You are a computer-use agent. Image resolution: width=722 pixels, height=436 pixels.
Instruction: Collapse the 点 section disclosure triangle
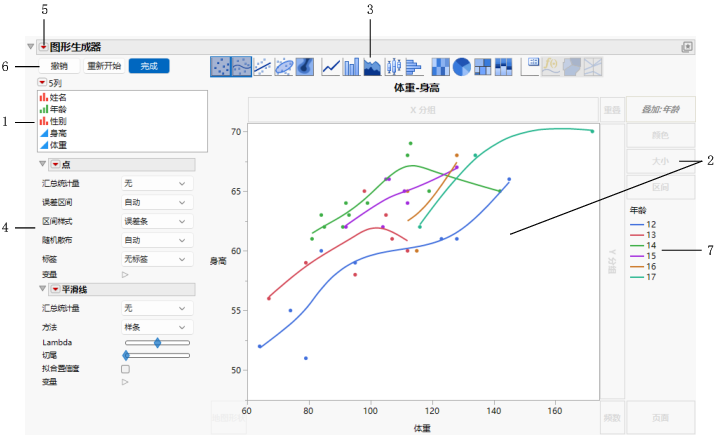tap(43, 163)
